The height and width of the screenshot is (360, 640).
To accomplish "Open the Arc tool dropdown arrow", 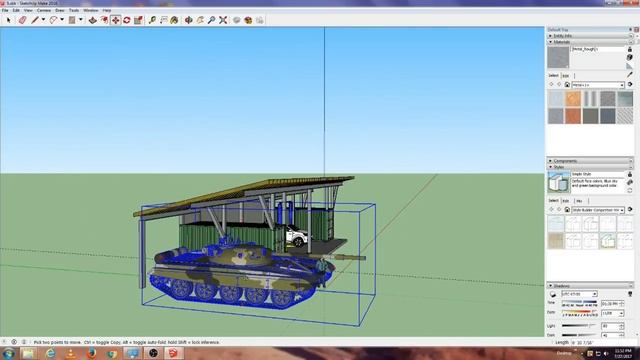I will click(62, 20).
